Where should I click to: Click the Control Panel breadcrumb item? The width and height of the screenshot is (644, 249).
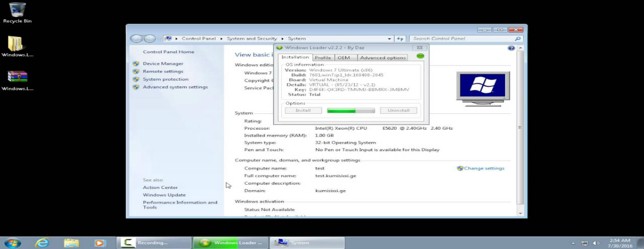[199, 39]
